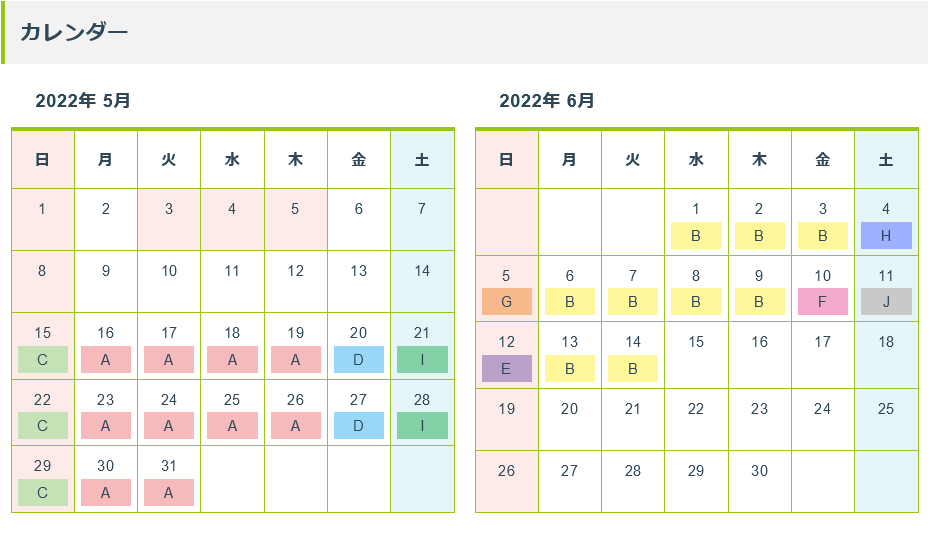Select the A tag on May 31
928x537 pixels.
point(169,493)
